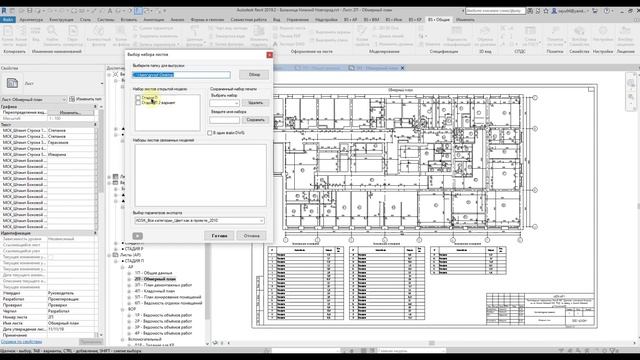The height and width of the screenshot is (360, 640).
Task: Click the Пометки ribbon icon
Action: coord(555,36)
